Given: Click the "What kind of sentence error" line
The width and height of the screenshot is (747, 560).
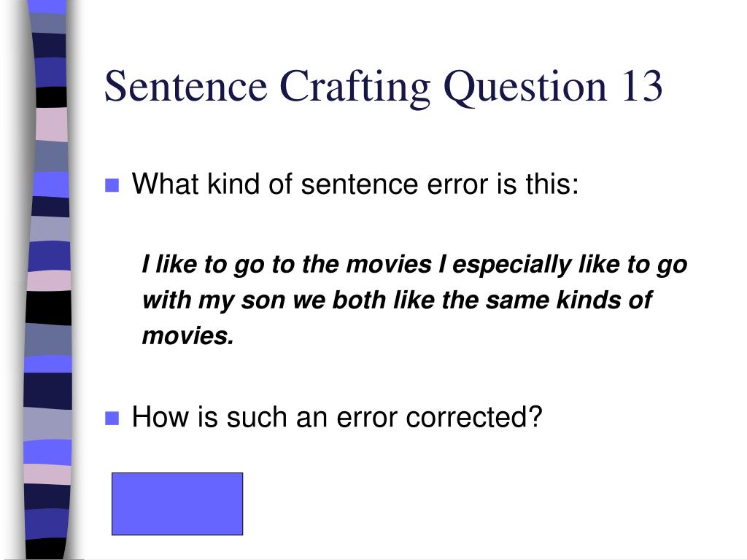Looking at the screenshot, I should pyautogui.click(x=355, y=184).
